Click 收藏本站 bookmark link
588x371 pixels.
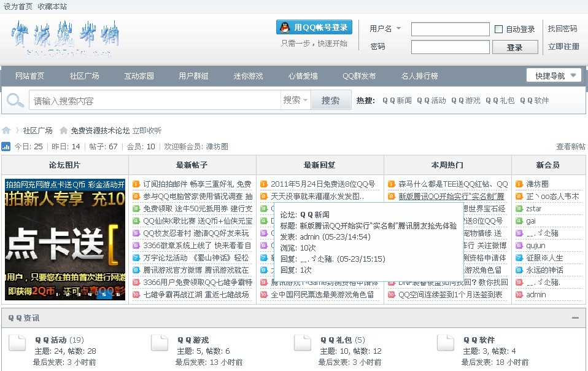[x=53, y=6]
